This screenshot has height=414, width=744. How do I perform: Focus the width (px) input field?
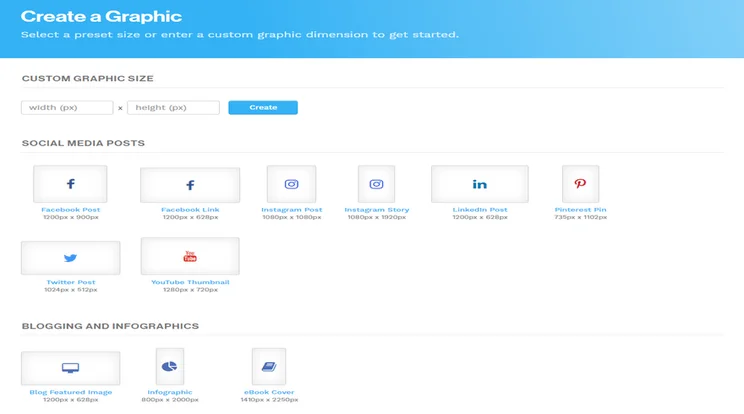pyautogui.click(x=67, y=107)
